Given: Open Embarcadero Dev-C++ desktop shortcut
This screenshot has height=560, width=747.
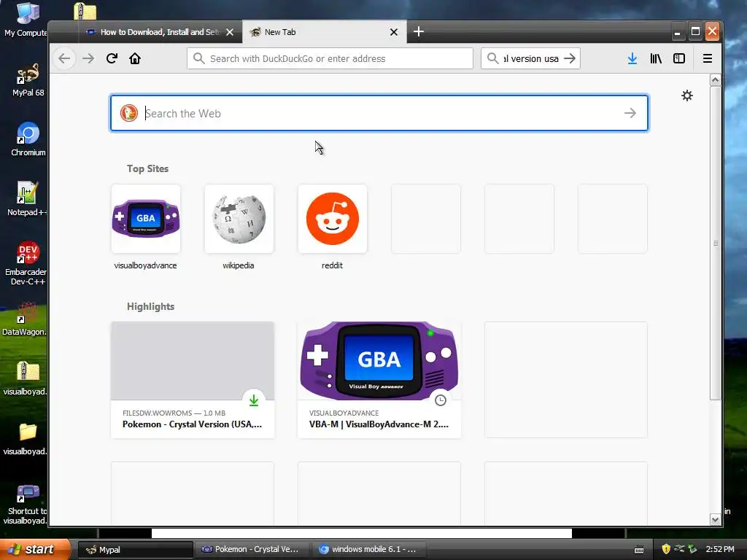Looking at the screenshot, I should pos(27,263).
